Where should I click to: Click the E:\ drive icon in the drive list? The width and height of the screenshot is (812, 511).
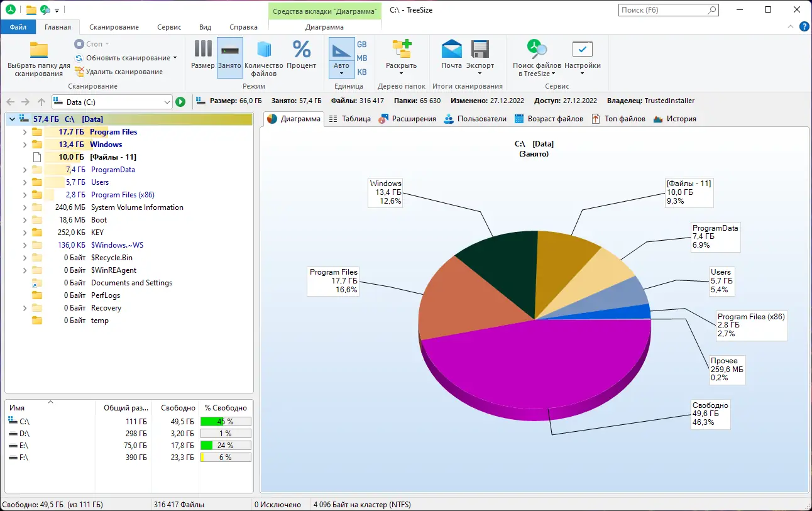[x=13, y=445]
